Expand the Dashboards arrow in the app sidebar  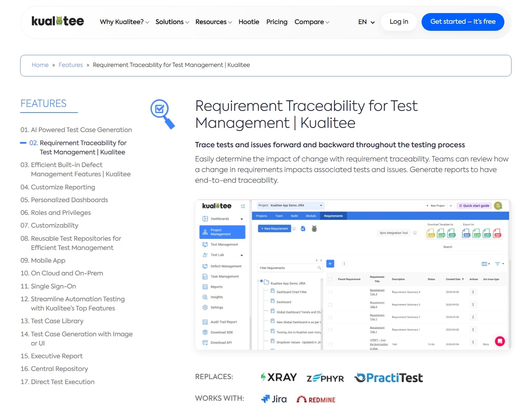242,219
